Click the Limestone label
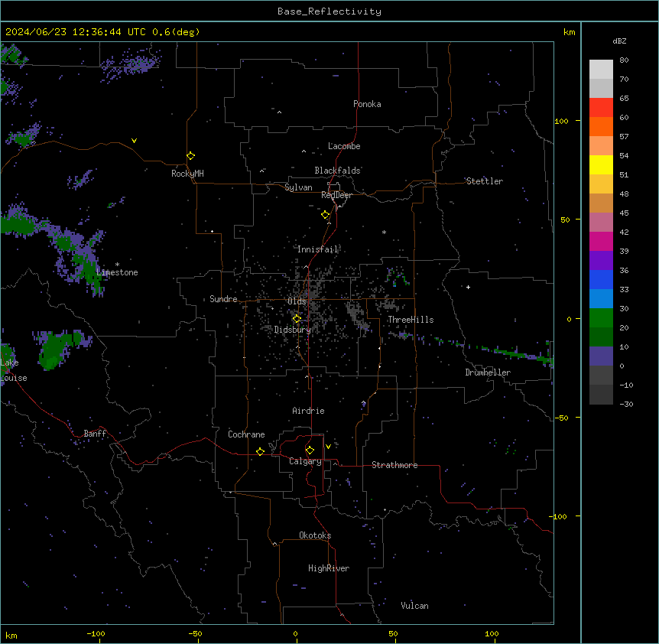The image size is (659, 644). tap(117, 272)
